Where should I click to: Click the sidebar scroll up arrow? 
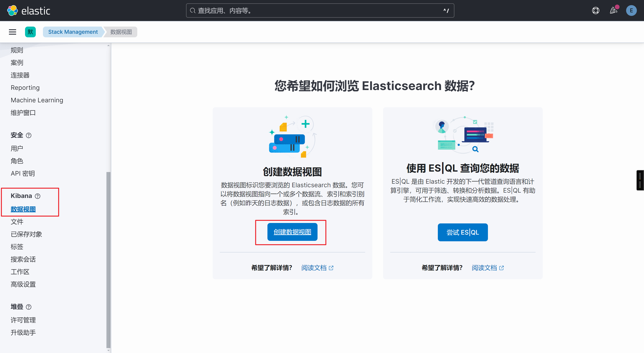(108, 46)
